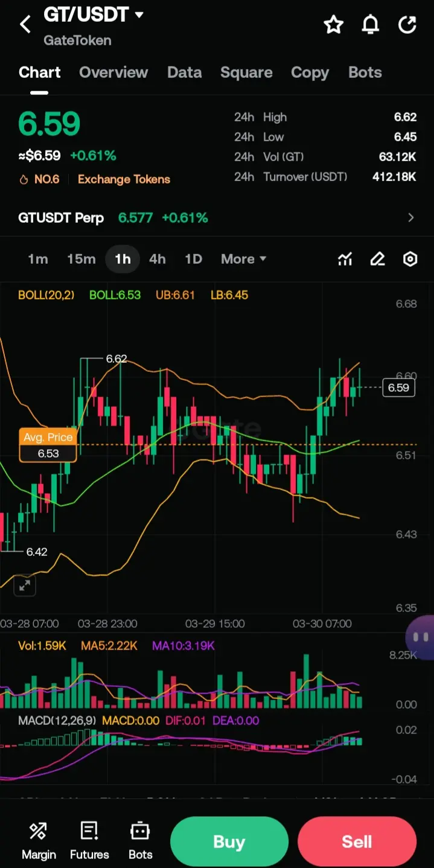Open Margin trading
The image size is (434, 868).
[39, 841]
